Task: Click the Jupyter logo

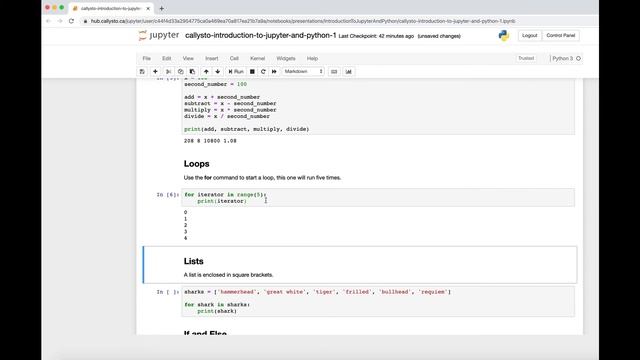Action: pyautogui.click(x=158, y=36)
